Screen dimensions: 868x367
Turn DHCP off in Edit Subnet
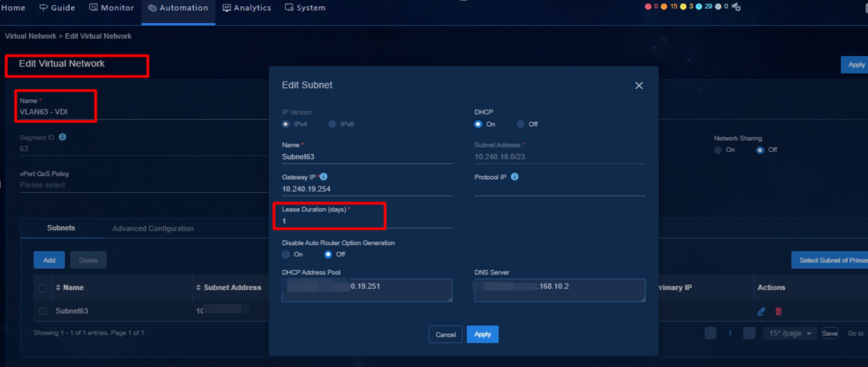click(x=521, y=125)
